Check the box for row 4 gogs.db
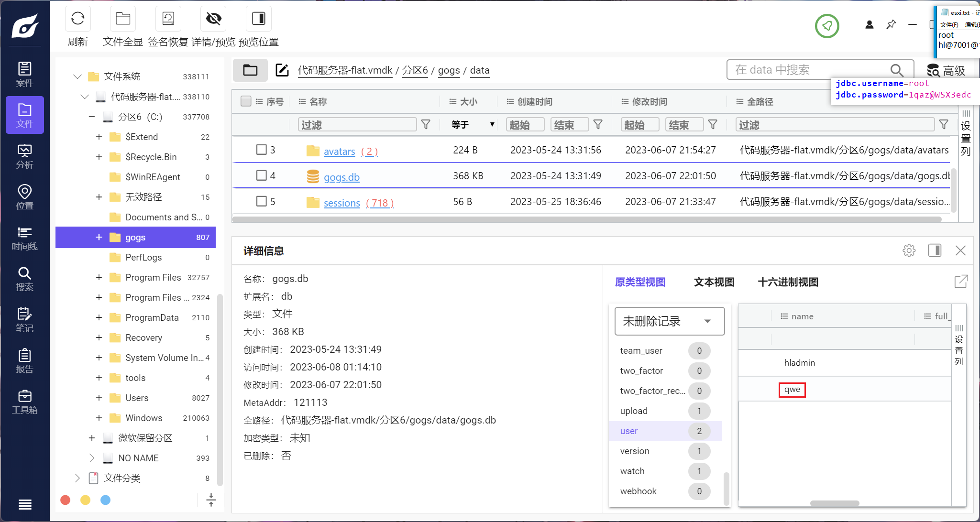Screen dimensions: 980x522 click(x=261, y=175)
